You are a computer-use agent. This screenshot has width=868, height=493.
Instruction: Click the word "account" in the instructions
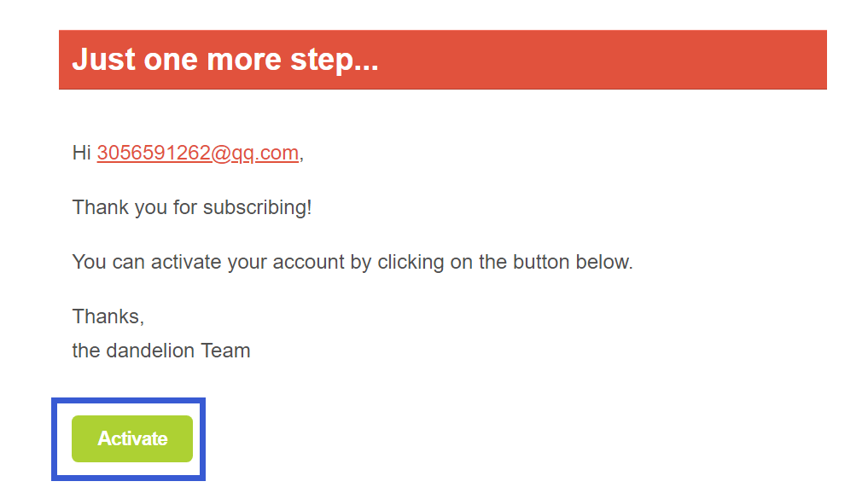310,262
